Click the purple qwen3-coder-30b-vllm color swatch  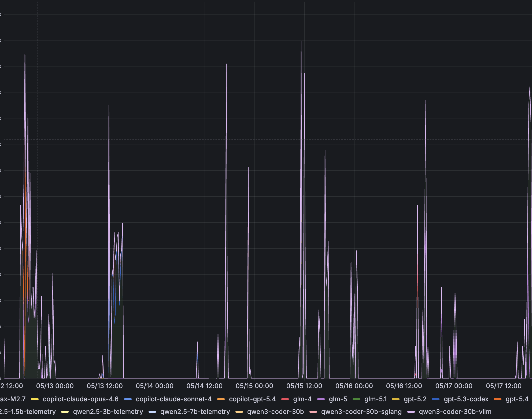point(411,412)
